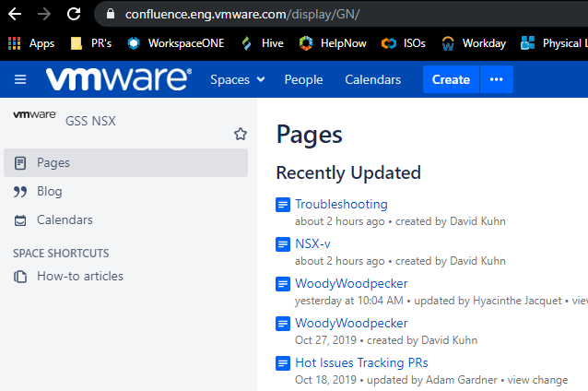The image size is (588, 391).
Task: Click view change for Hot Issues Tracking PRs
Action: [x=537, y=380]
